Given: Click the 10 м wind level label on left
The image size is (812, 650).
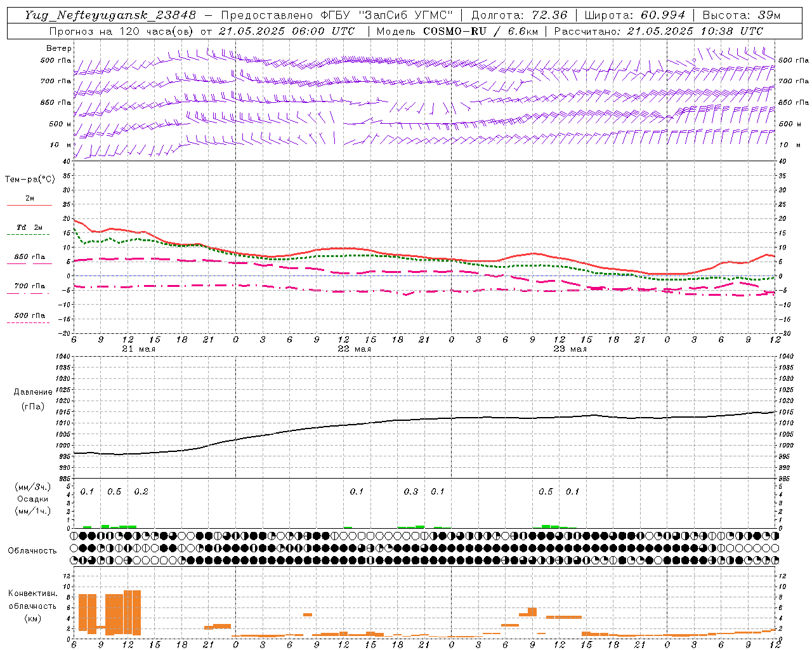Looking at the screenshot, I should (x=60, y=145).
